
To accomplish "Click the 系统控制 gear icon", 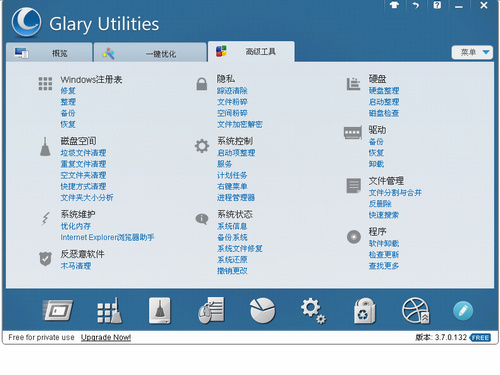I will [x=202, y=146].
